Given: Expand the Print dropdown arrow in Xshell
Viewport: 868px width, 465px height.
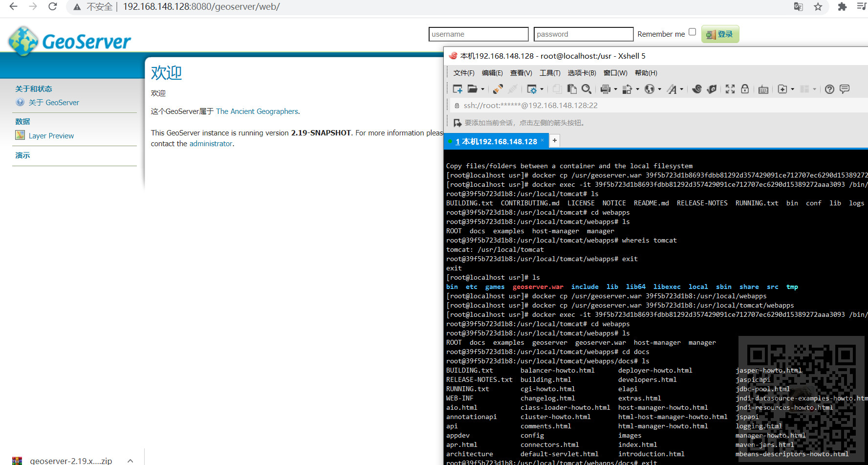Looking at the screenshot, I should point(616,89).
